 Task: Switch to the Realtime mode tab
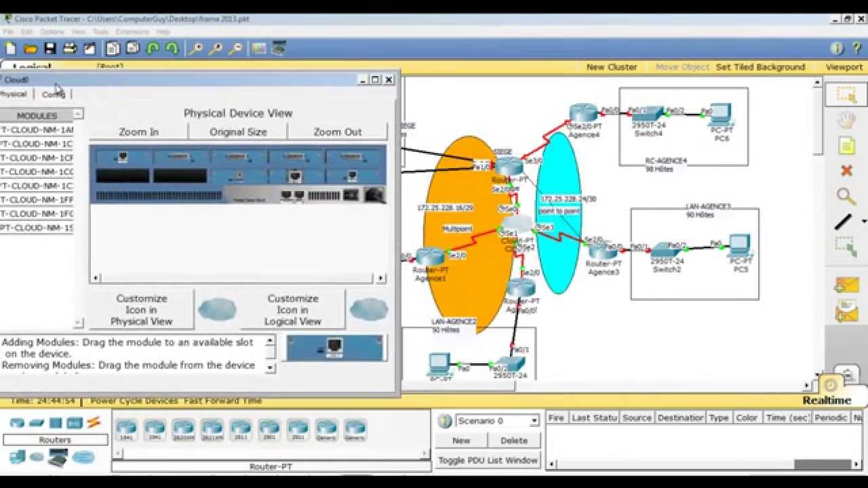coord(827,400)
